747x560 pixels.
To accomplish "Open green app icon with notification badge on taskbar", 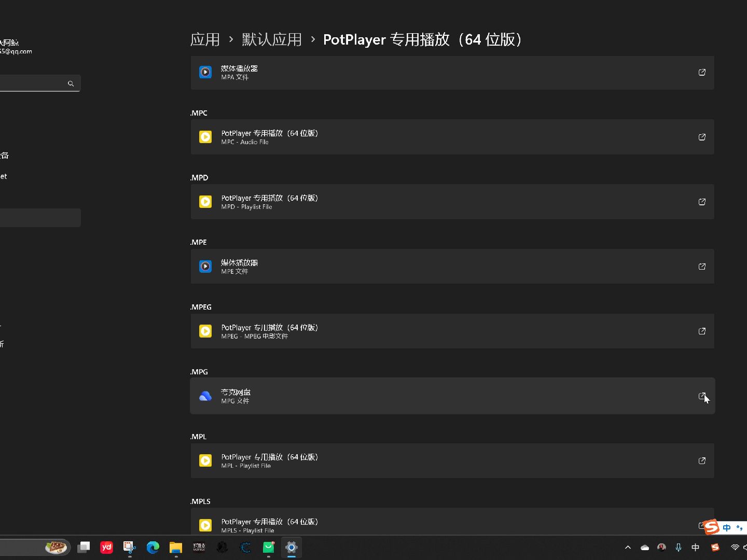I will tap(269, 547).
